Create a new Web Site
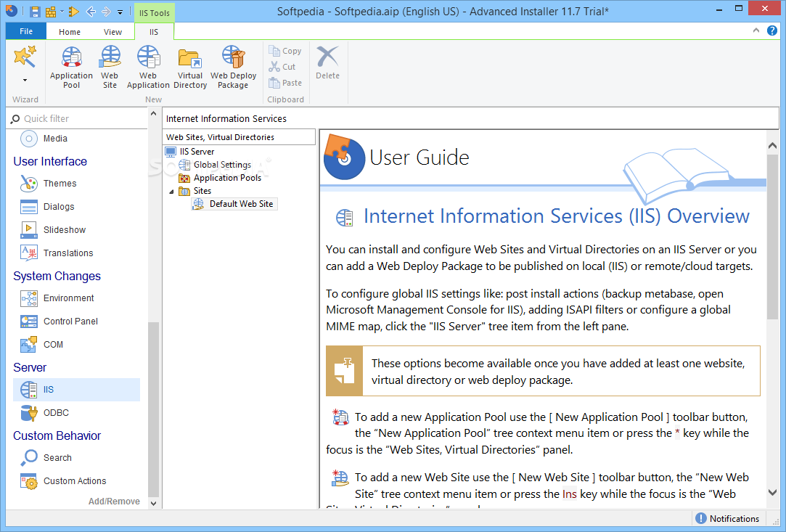 point(110,67)
